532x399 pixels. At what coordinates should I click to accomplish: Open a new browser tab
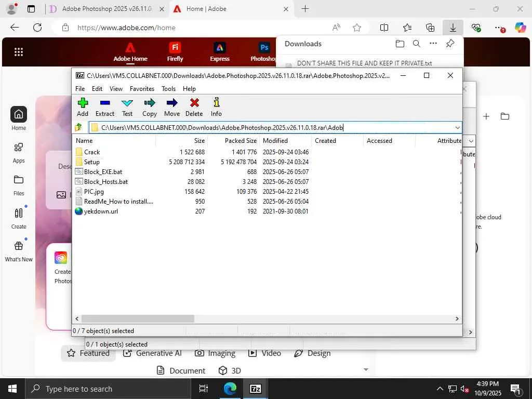[305, 9]
